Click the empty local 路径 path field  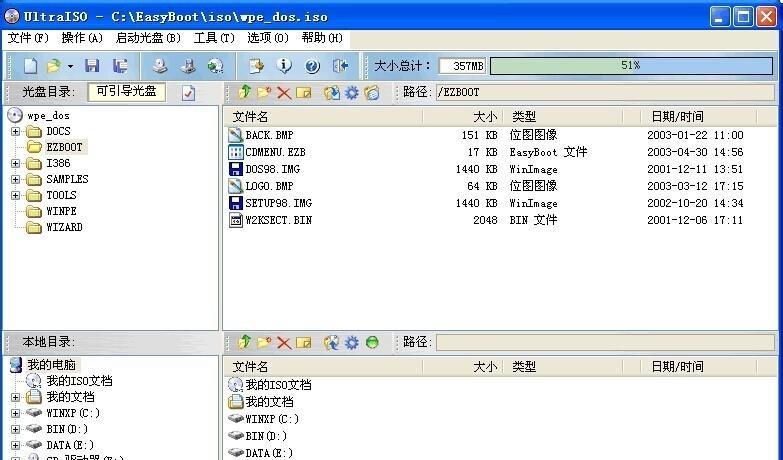(x=605, y=343)
